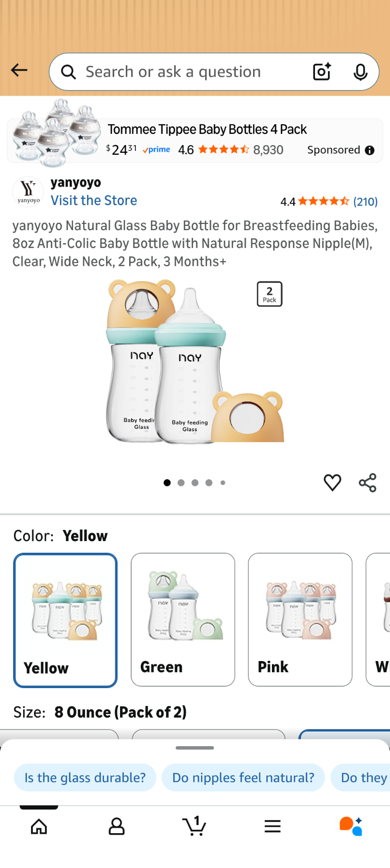Select the Green color option
390x868 pixels.
point(183,619)
